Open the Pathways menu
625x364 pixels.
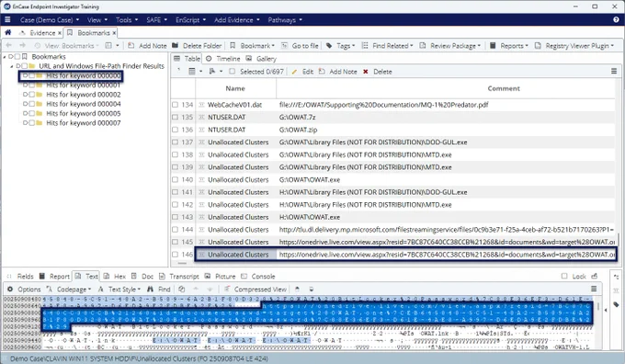pos(285,19)
